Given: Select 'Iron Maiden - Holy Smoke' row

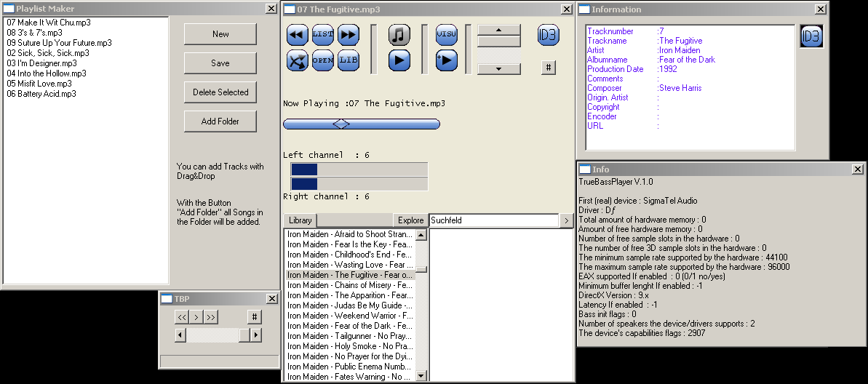Looking at the screenshot, I should coord(350,346).
